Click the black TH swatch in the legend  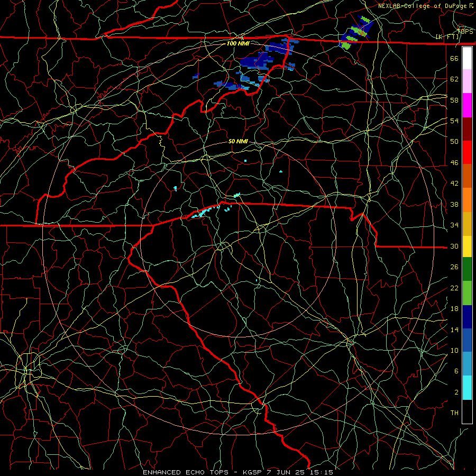tap(467, 411)
